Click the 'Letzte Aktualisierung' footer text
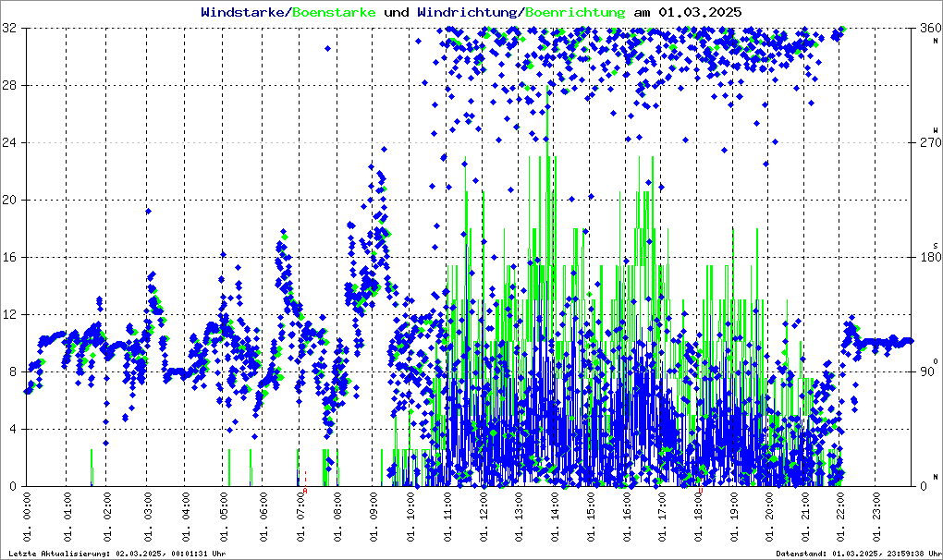 [116, 554]
